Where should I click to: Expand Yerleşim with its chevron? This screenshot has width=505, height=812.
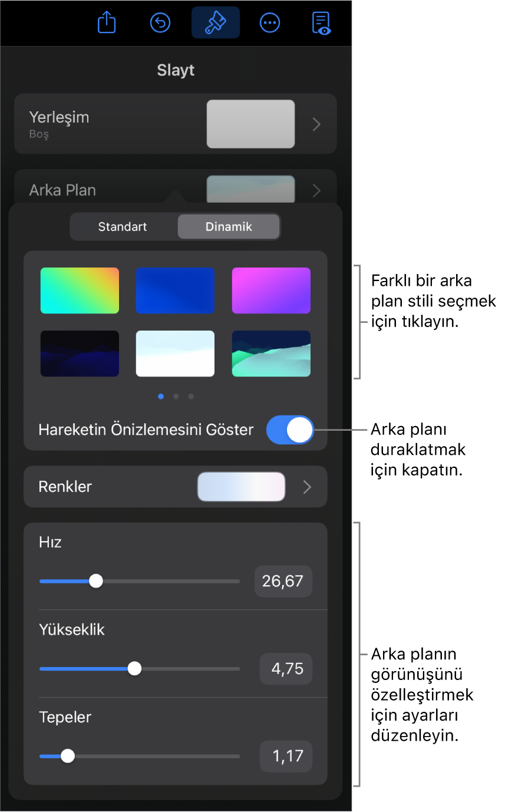point(316,124)
